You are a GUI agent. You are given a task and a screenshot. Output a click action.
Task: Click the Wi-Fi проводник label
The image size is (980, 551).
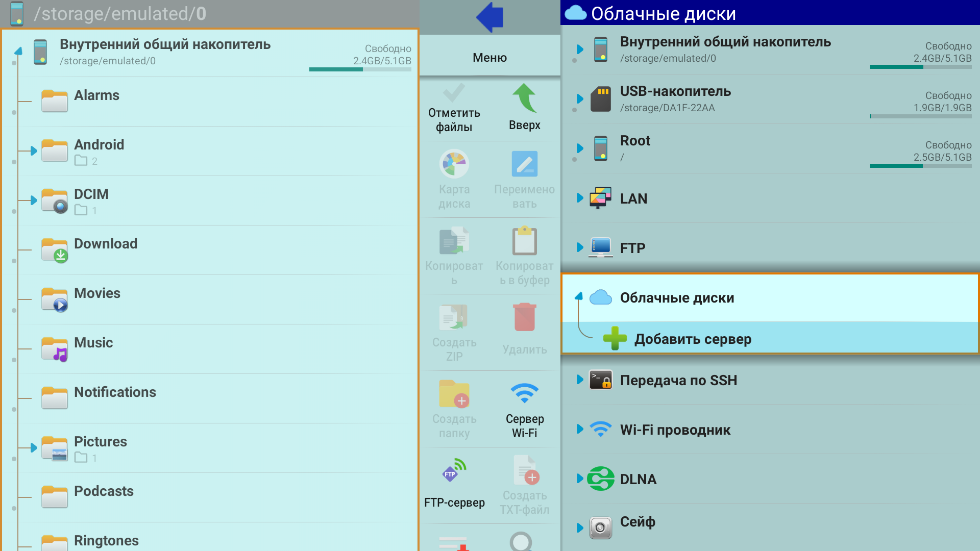pyautogui.click(x=675, y=430)
